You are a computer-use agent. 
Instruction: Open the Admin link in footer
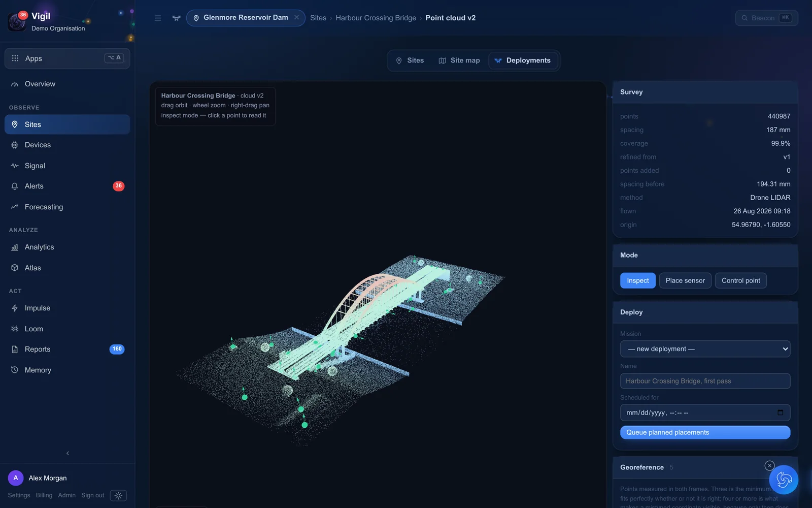tap(66, 495)
